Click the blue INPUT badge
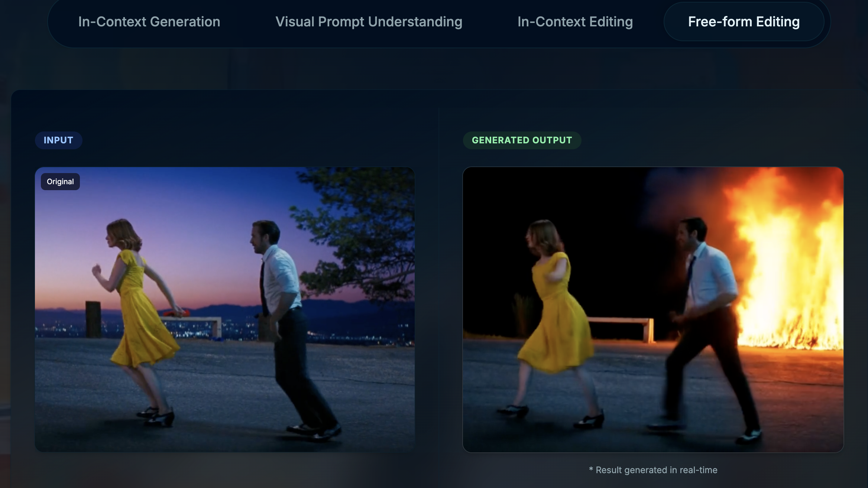Viewport: 868px width, 488px height. click(58, 140)
